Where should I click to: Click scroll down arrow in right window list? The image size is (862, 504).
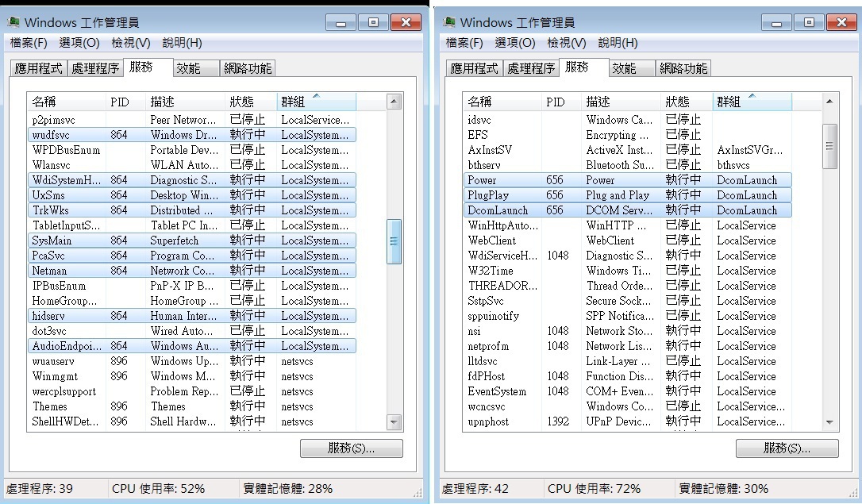[830, 422]
